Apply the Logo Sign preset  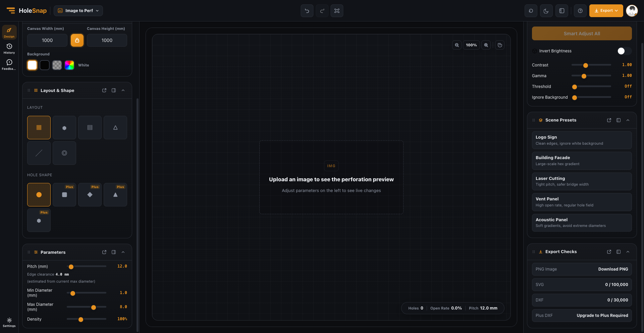coord(582,140)
